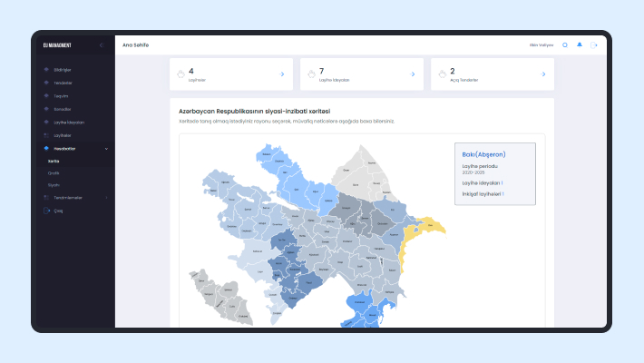
Task: Select the yellow Bakı (Abşeron) region on map
Action: (x=431, y=229)
